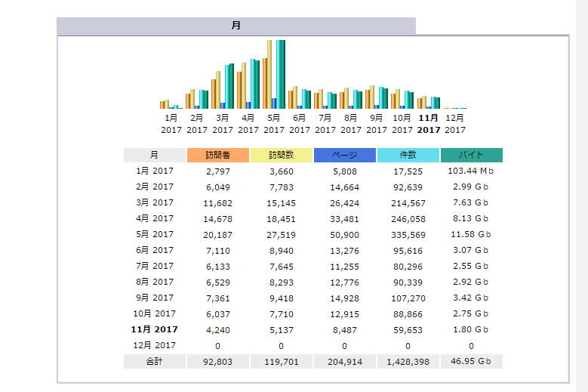
Task: Click the 10月 2017 chart axis label
Action: tap(402, 124)
